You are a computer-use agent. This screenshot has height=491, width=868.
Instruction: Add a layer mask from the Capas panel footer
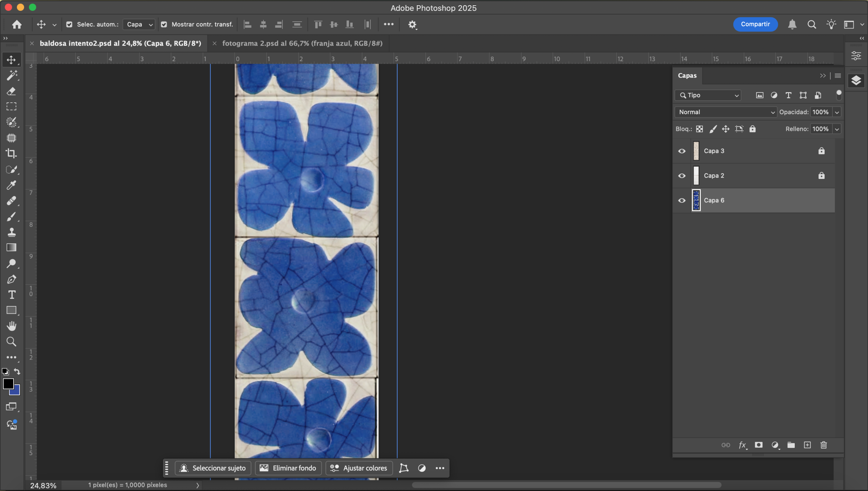(758, 445)
